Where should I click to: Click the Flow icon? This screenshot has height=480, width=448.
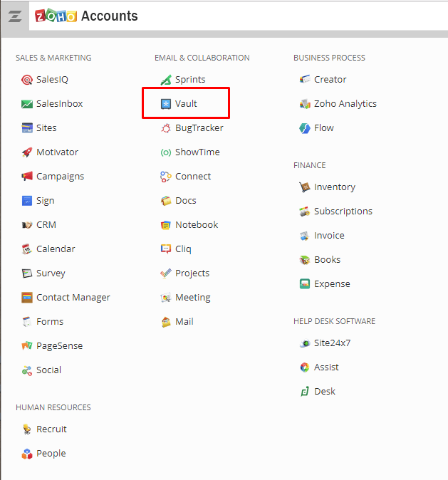pos(305,128)
